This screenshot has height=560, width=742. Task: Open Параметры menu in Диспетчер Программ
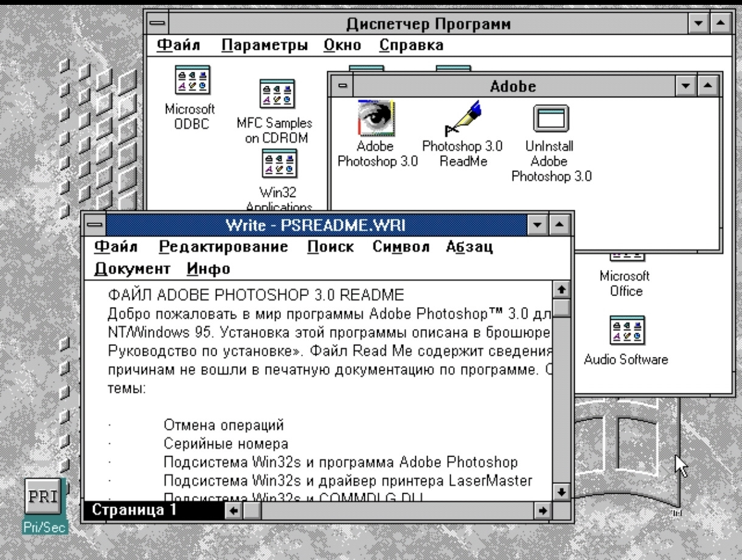265,45
